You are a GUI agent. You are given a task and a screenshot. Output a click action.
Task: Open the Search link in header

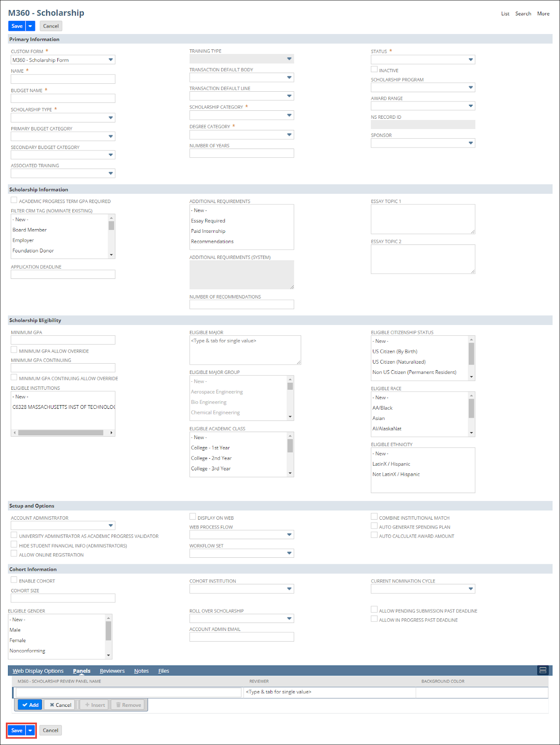point(523,14)
